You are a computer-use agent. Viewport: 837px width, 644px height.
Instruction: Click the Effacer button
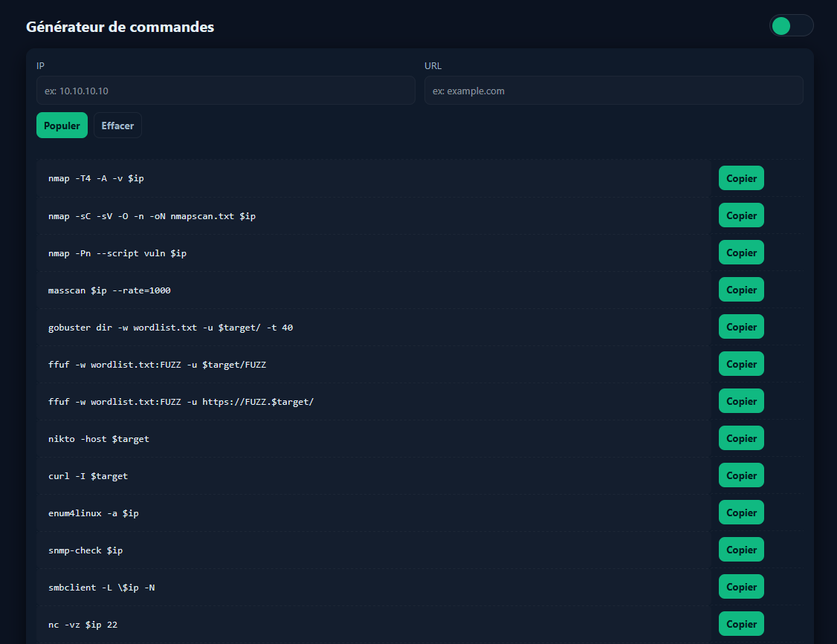(117, 126)
